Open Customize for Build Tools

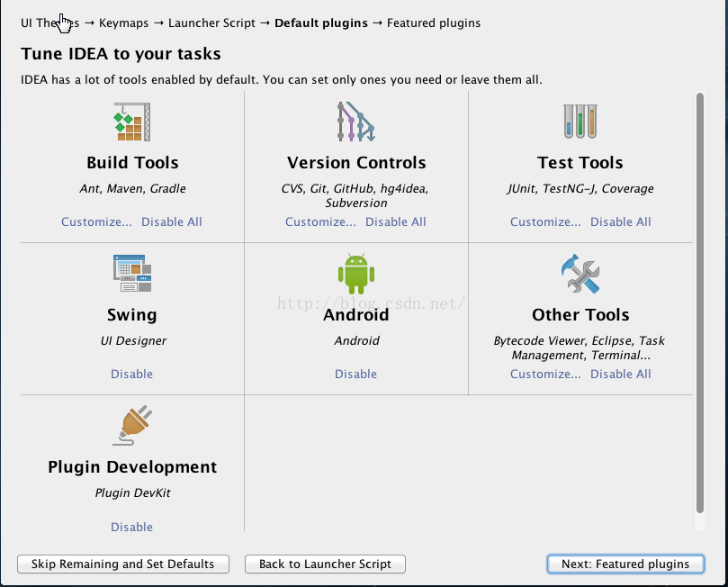(x=96, y=222)
